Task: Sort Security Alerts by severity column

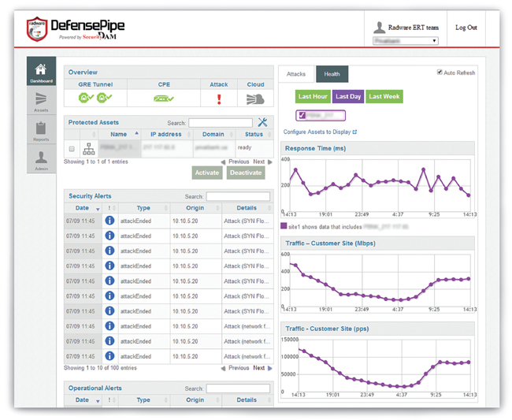Action: [110, 208]
